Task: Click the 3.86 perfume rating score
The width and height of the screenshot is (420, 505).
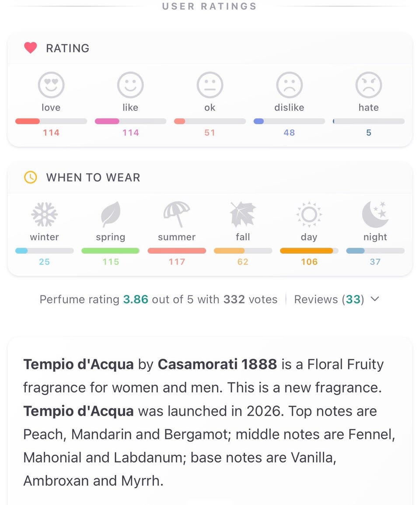Action: tap(136, 299)
